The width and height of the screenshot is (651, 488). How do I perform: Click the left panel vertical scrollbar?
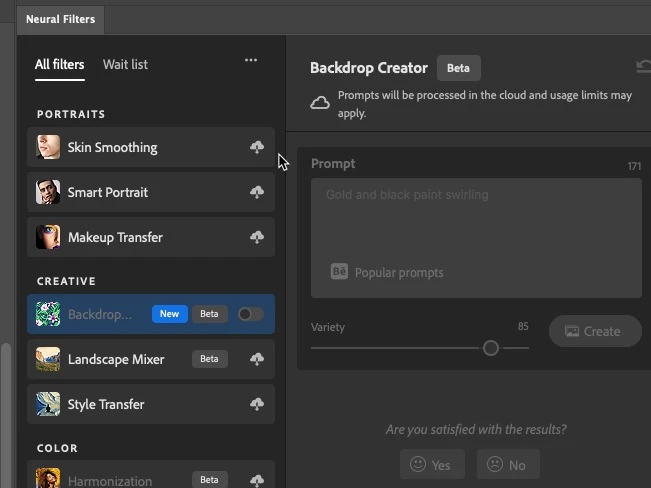tap(6, 415)
